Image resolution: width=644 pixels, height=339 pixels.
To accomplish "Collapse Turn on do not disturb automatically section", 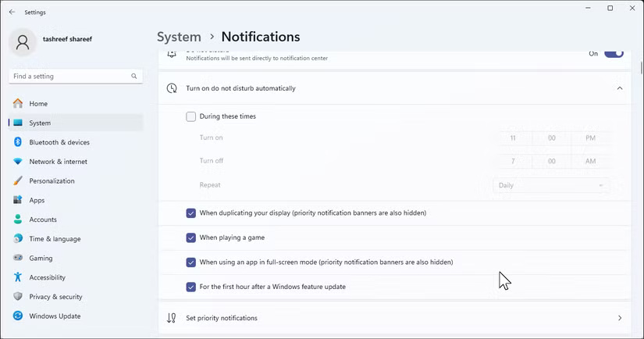I will pyautogui.click(x=620, y=88).
